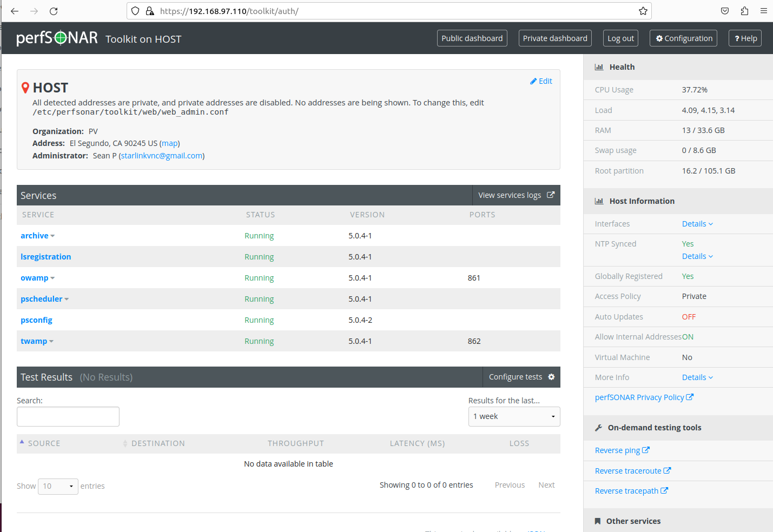Expand Interfaces Details
Viewport: 773px width, 532px height.
(697, 224)
